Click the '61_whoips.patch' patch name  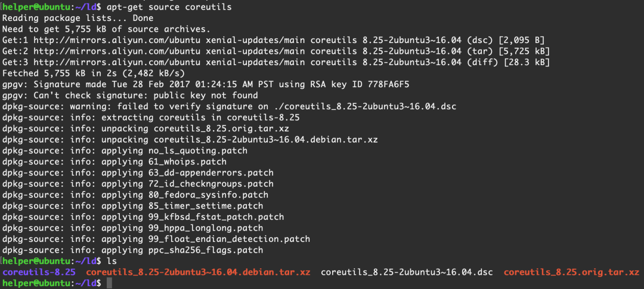[187, 161]
